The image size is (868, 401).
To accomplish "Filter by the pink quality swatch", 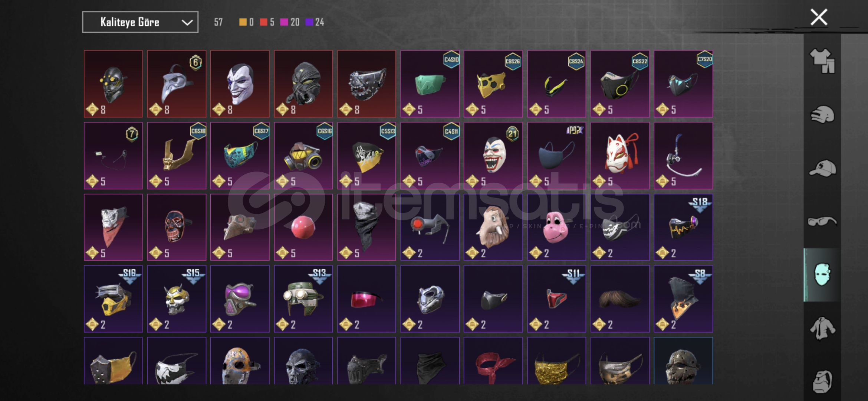I will 284,22.
